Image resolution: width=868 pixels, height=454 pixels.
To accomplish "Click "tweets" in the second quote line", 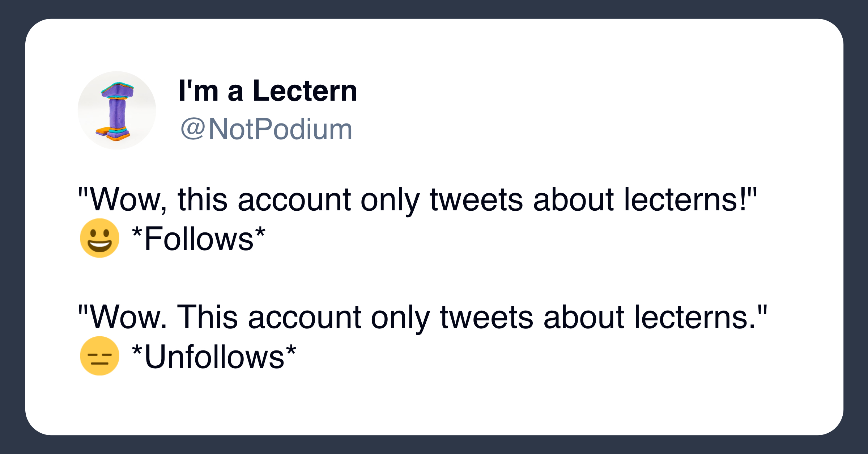I will point(486,317).
